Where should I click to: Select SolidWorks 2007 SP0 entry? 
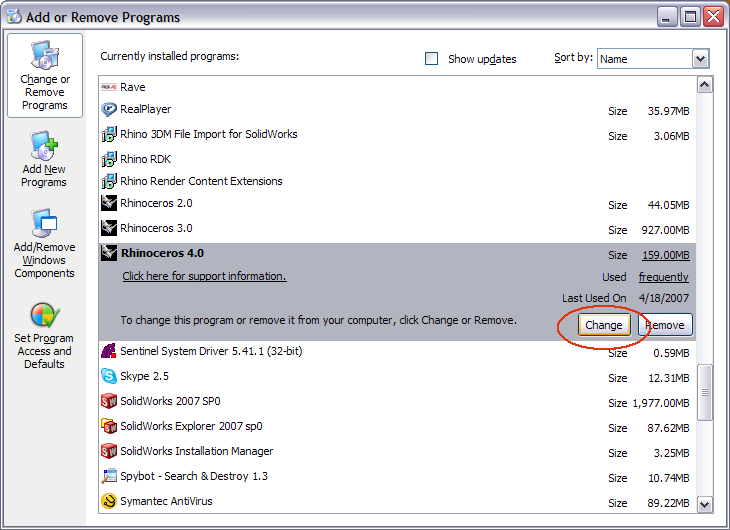pos(170,401)
